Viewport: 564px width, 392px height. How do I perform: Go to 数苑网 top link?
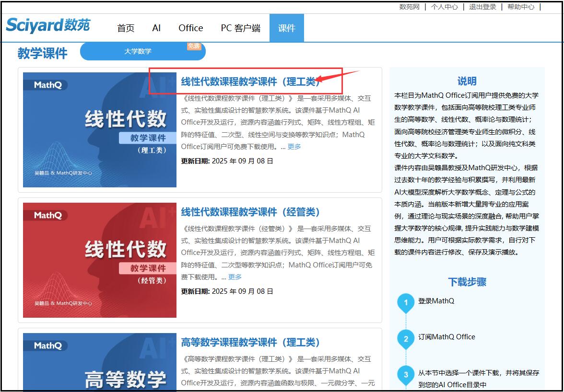[x=410, y=7]
